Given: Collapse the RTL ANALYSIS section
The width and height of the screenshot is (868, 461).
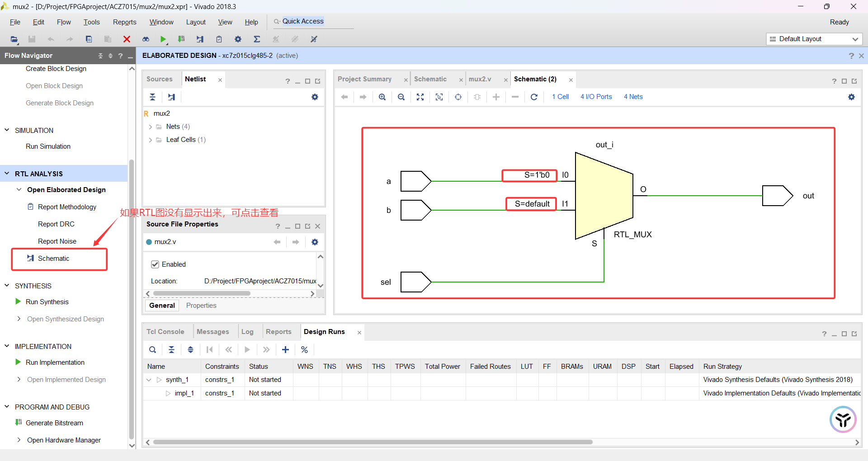Looking at the screenshot, I should pyautogui.click(x=7, y=174).
